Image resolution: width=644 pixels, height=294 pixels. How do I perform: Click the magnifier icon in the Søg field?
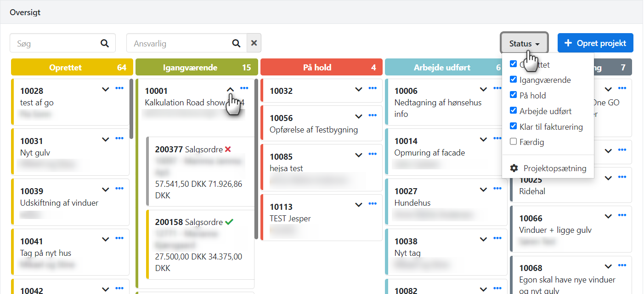point(105,43)
